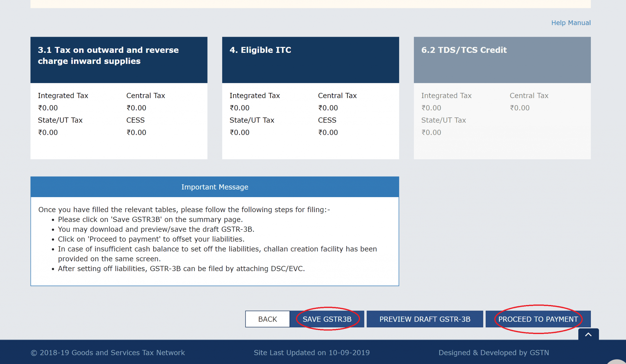Click State/UT Tax amount under TDS/TCS Credit
Viewport: 626px width, 364px height.
point(431,132)
